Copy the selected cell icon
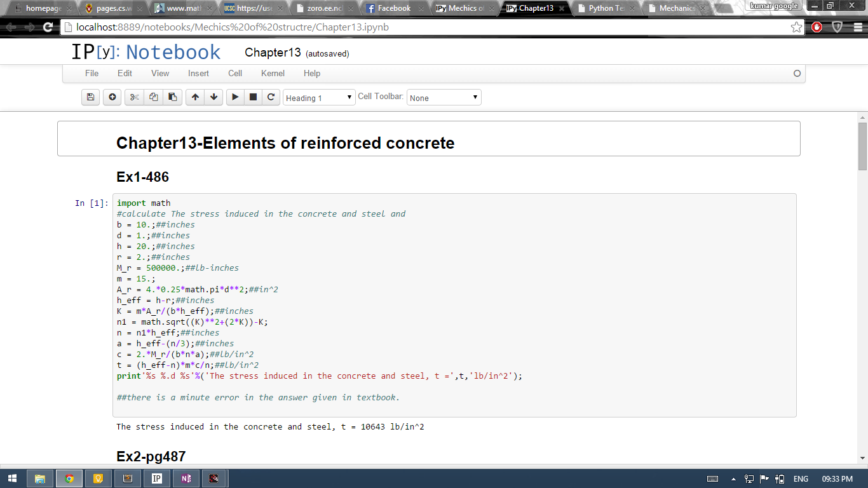The image size is (868, 488). 153,97
